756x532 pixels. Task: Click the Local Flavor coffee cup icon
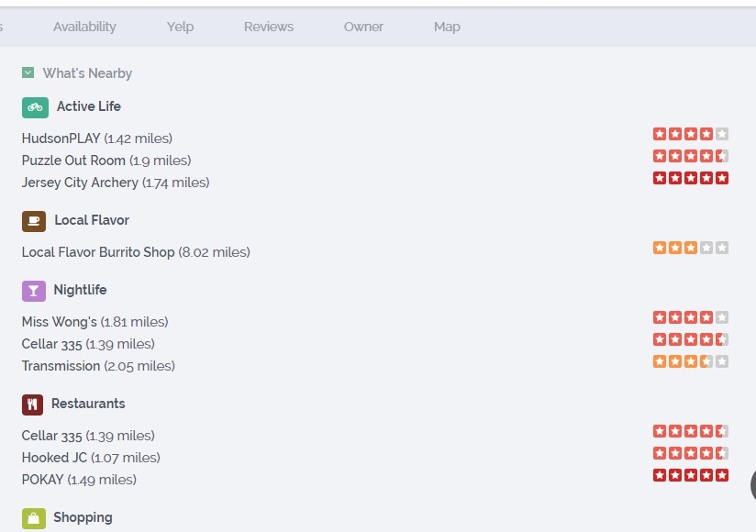tap(34, 221)
